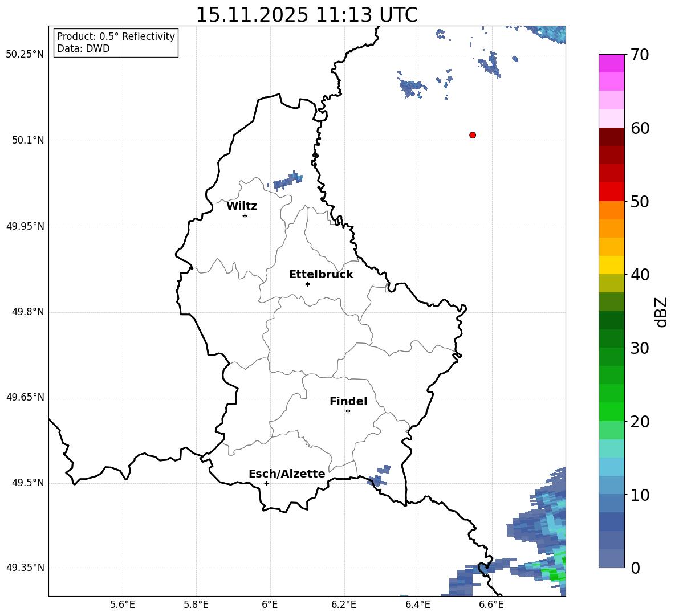The width and height of the screenshot is (675, 616).
Task: Click the 6.2°E longitude tick label
Action: pos(344,605)
